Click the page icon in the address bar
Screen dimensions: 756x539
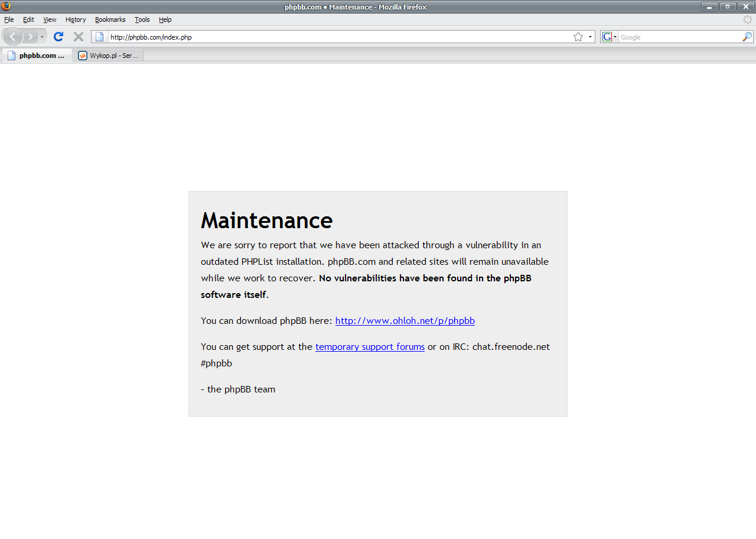(99, 37)
